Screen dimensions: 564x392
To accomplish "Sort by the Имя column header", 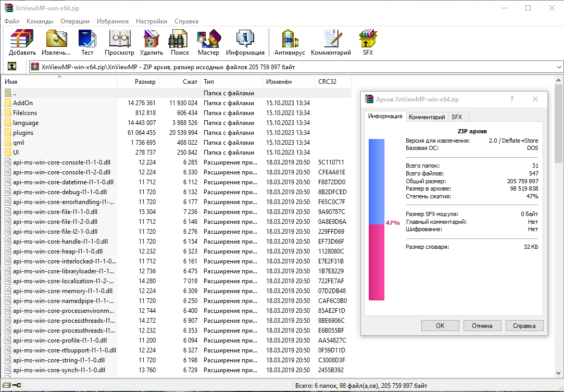I will click(x=59, y=82).
